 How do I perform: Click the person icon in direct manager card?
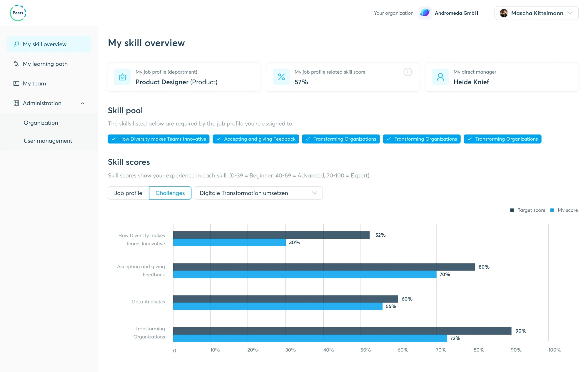(x=440, y=77)
